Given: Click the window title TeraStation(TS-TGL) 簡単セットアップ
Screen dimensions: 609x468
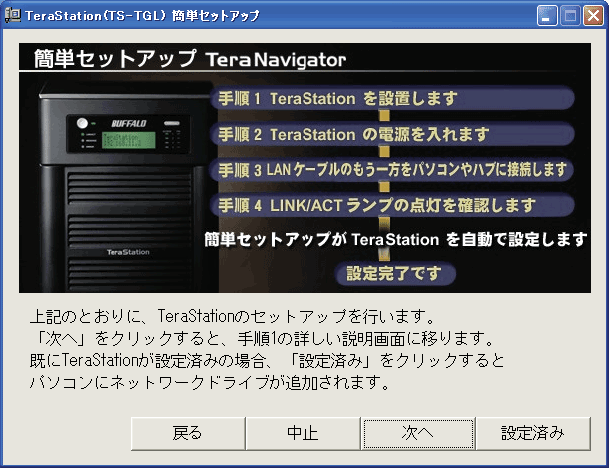Looking at the screenshot, I should click(x=142, y=16).
